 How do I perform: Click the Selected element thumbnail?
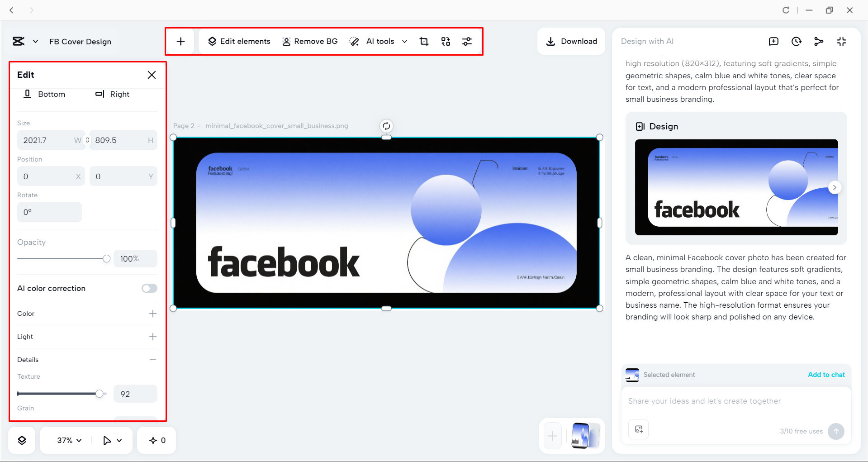(632, 375)
